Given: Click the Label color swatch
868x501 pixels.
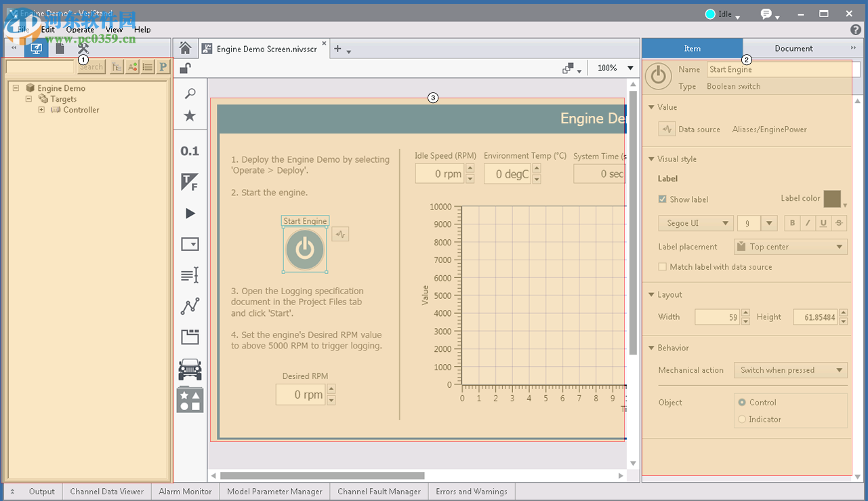Looking at the screenshot, I should pos(831,199).
